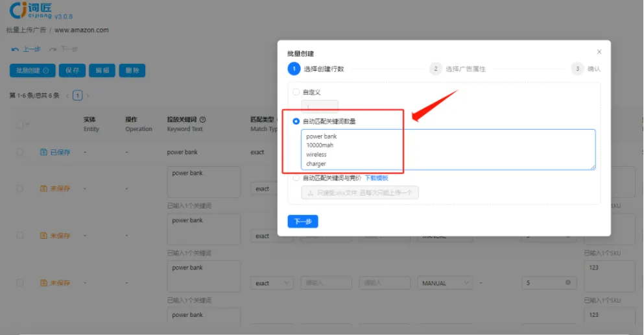Image resolution: width=644 pixels, height=335 pixels.
Task: Click the step 1 circle in the wizard
Action: tap(294, 69)
